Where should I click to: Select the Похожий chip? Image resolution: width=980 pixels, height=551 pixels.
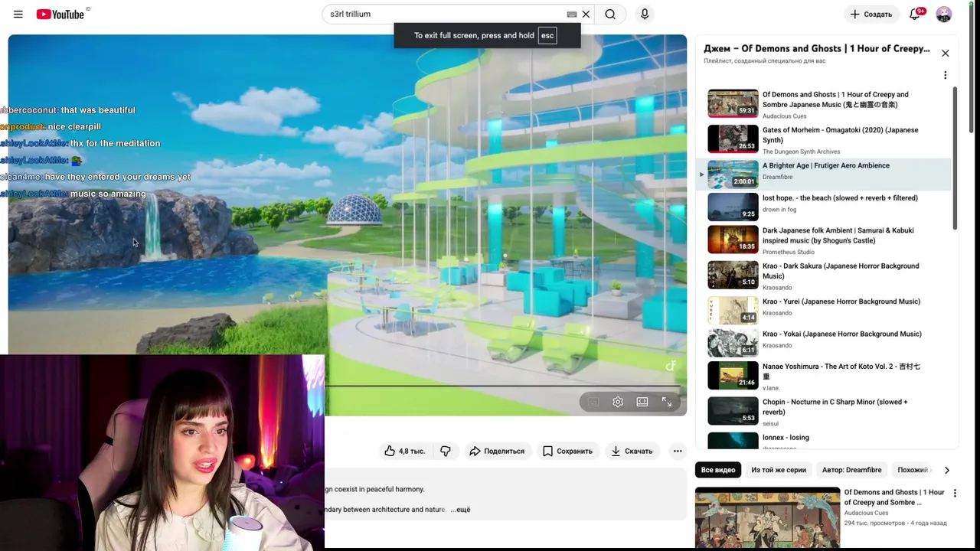913,470
